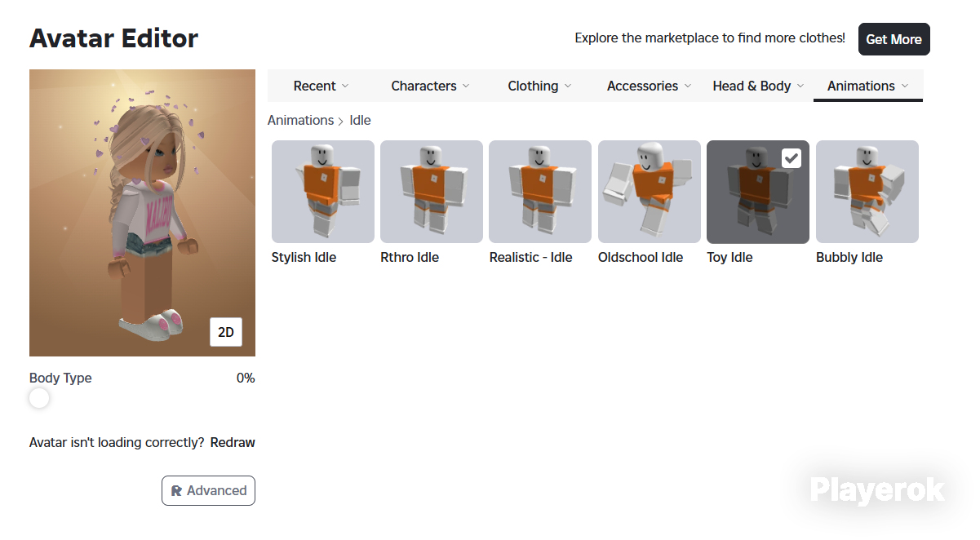Viewport: 980px width, 540px height.
Task: Click the Rthro Idle label
Action: tap(410, 257)
